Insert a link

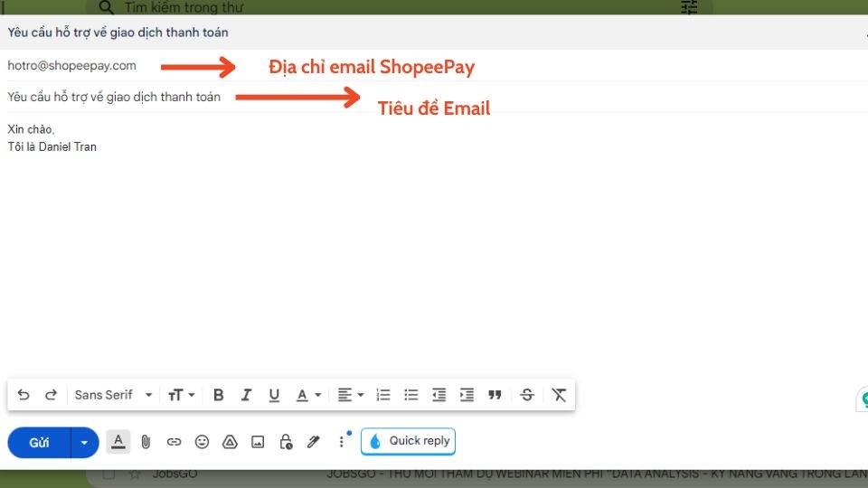tap(174, 442)
